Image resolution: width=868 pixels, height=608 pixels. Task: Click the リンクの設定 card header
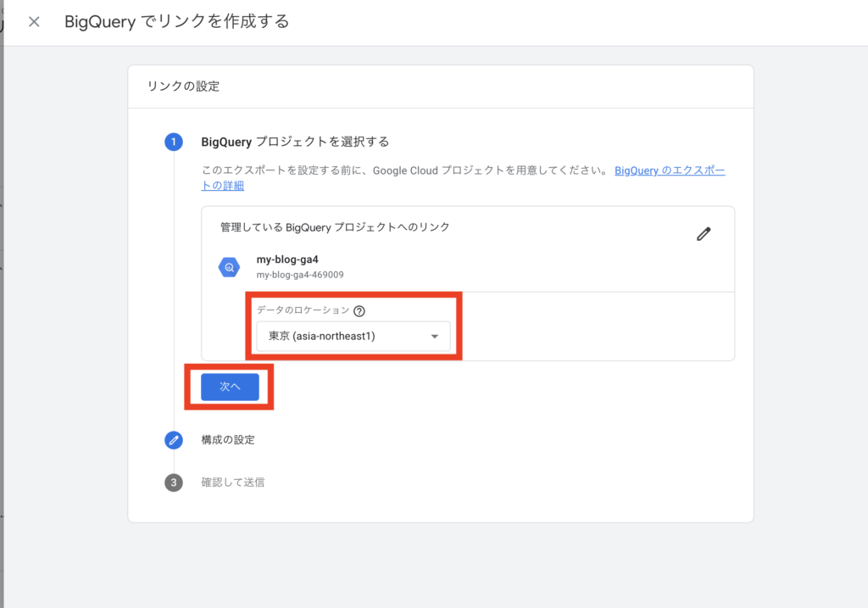(x=183, y=86)
